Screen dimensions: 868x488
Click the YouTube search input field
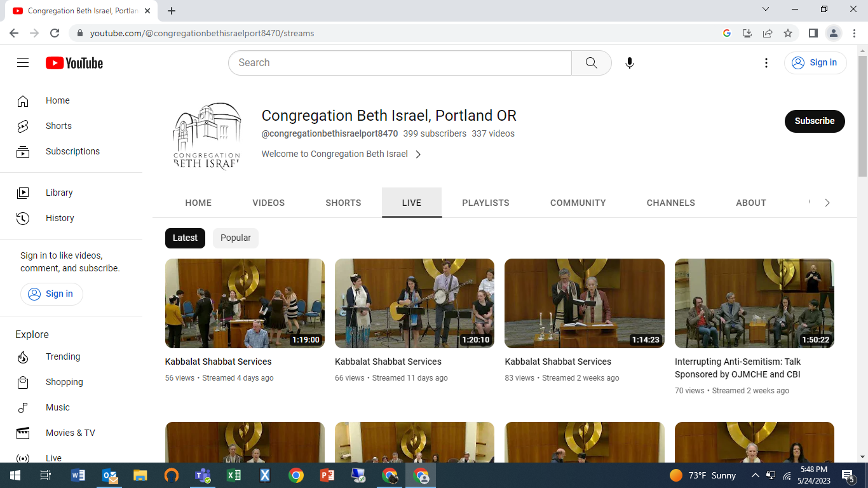(x=400, y=63)
